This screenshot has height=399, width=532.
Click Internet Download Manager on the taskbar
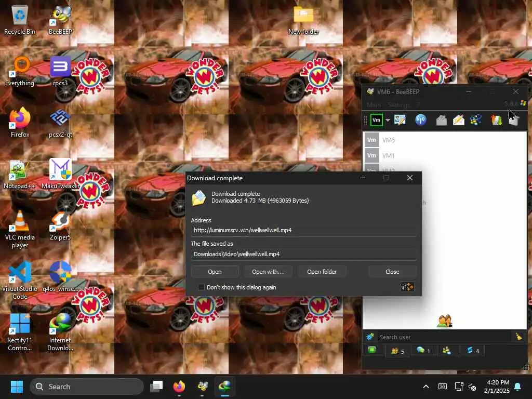pos(225,387)
